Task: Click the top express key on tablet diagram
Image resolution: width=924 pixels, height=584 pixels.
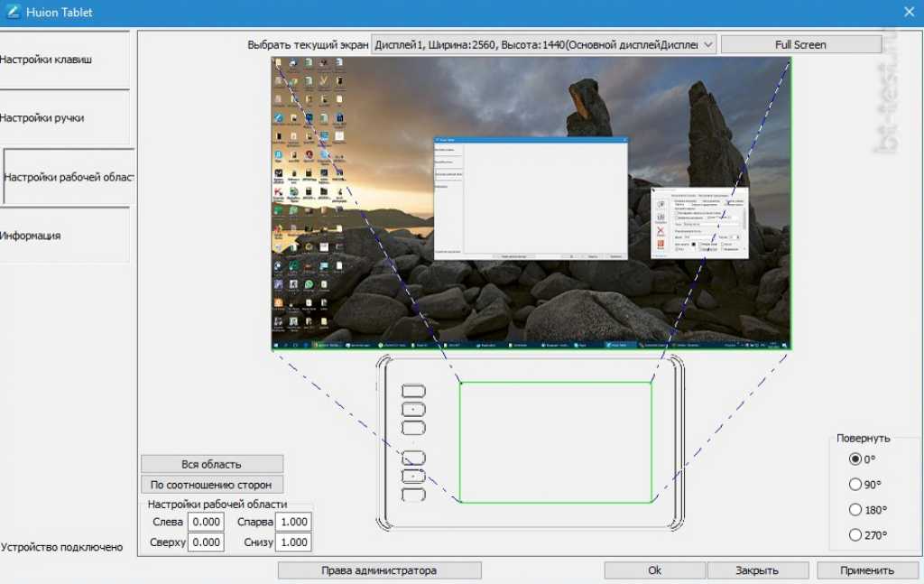Action: coord(412,391)
